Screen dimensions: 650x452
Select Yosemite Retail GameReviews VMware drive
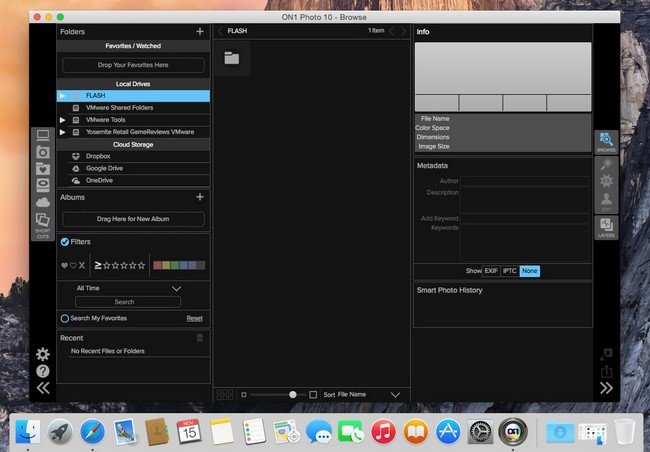tap(133, 132)
